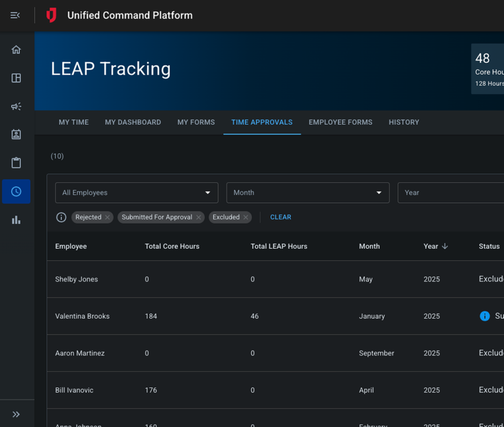Click 46 LEAP hours for Valentina Brooks
504x427 pixels.
click(x=254, y=316)
